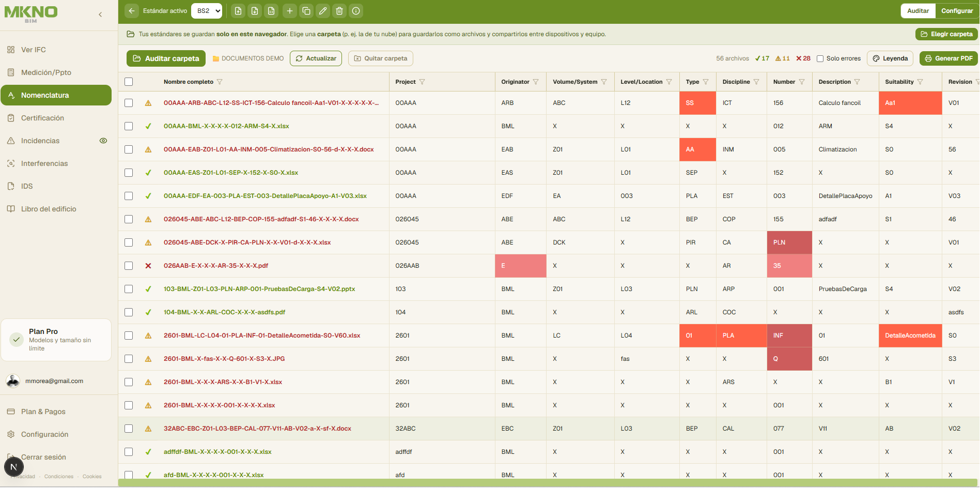Image resolution: width=980 pixels, height=488 pixels.
Task: Open the Estándar activo BS2 dropdown
Action: coord(207,11)
